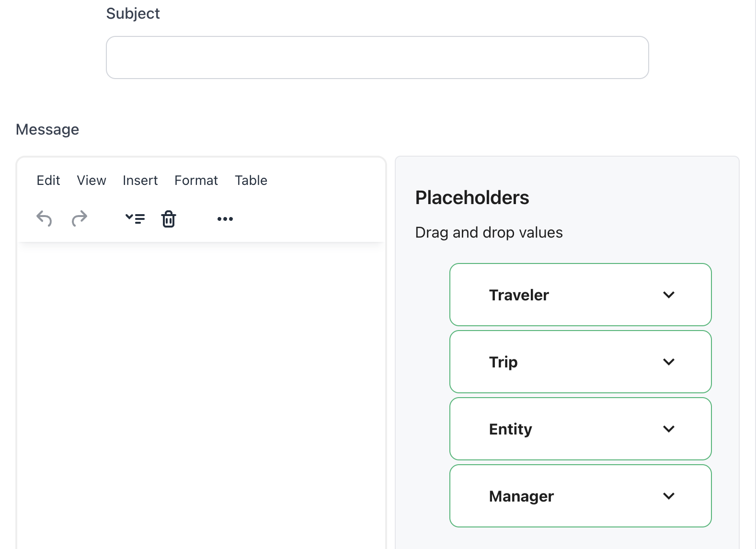This screenshot has height=549, width=756.
Task: Click the collapsible list toolbar icon
Action: [x=135, y=219]
